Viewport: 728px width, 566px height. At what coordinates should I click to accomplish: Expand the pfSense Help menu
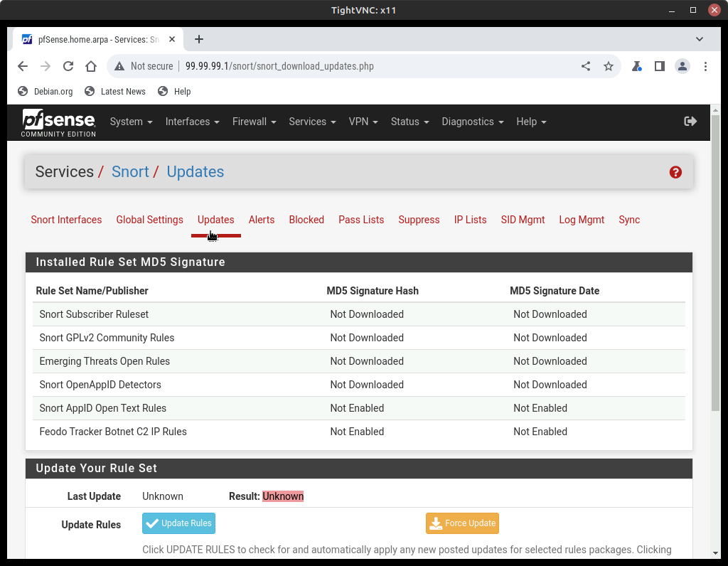tap(532, 122)
